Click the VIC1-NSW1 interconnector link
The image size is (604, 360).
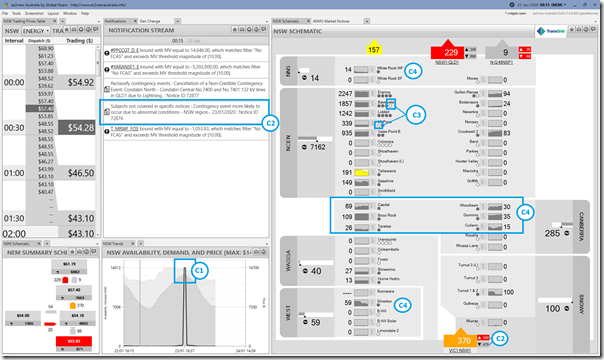(460, 350)
